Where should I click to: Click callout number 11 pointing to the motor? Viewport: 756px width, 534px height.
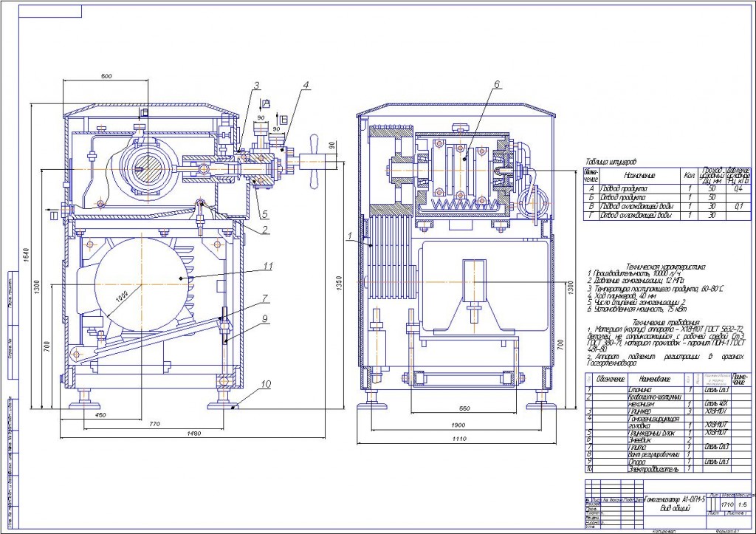tap(268, 267)
